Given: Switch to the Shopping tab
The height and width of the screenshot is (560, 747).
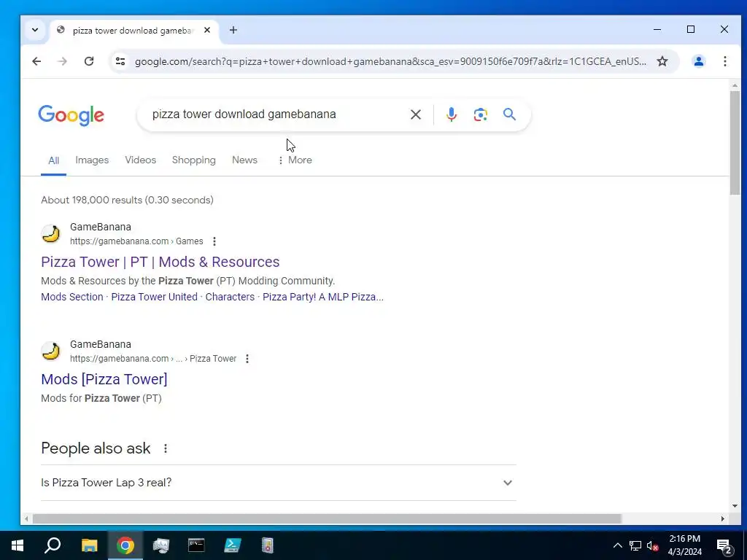Looking at the screenshot, I should (x=194, y=160).
